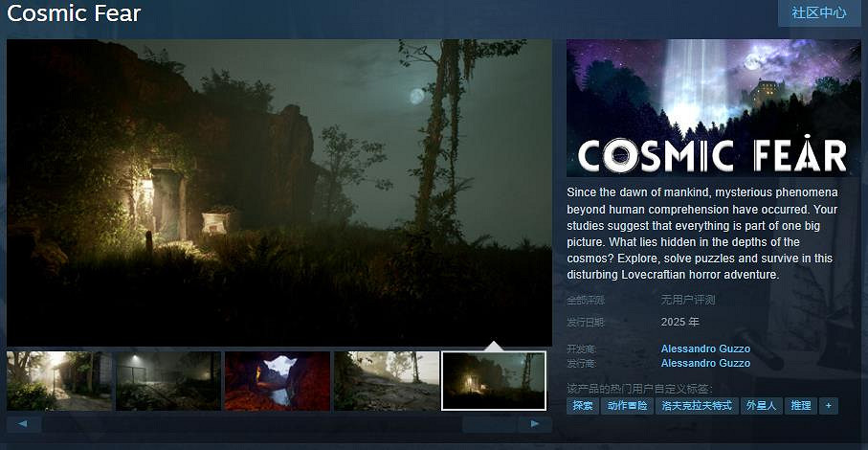Screen dimensions: 868x450
Task: Click the right arrow of the screenshot strip
Action: [535, 423]
